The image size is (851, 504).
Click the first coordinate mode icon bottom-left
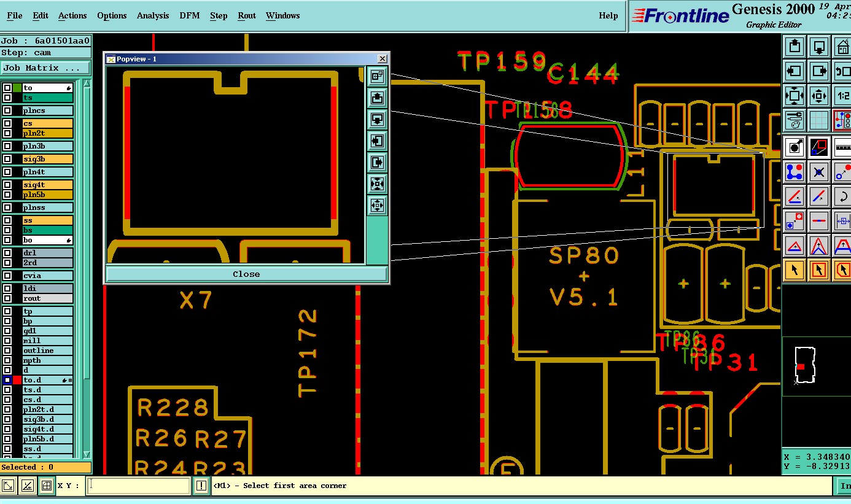(8, 486)
